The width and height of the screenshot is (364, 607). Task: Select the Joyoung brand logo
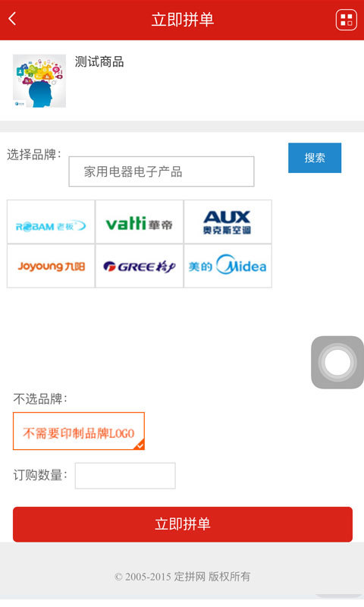pyautogui.click(x=51, y=266)
